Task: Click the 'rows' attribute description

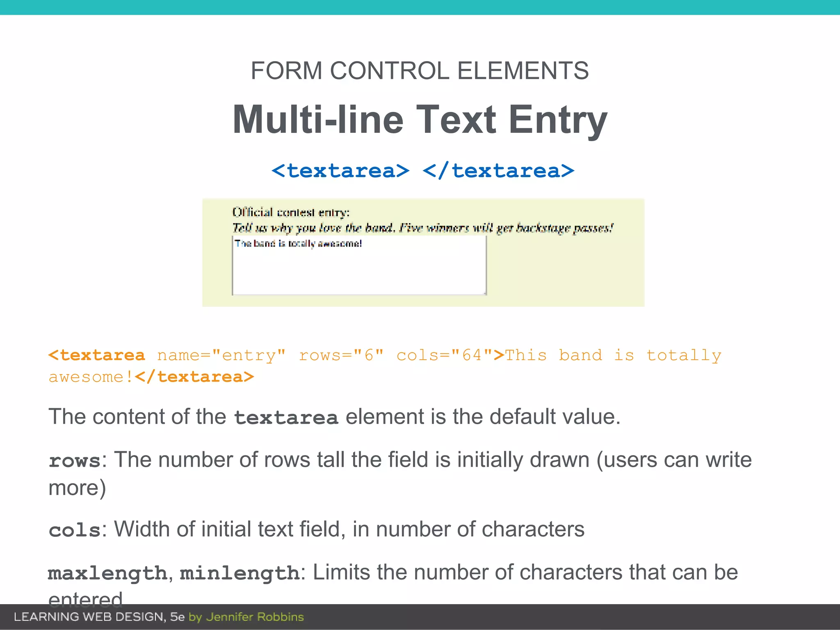Action: (400, 473)
